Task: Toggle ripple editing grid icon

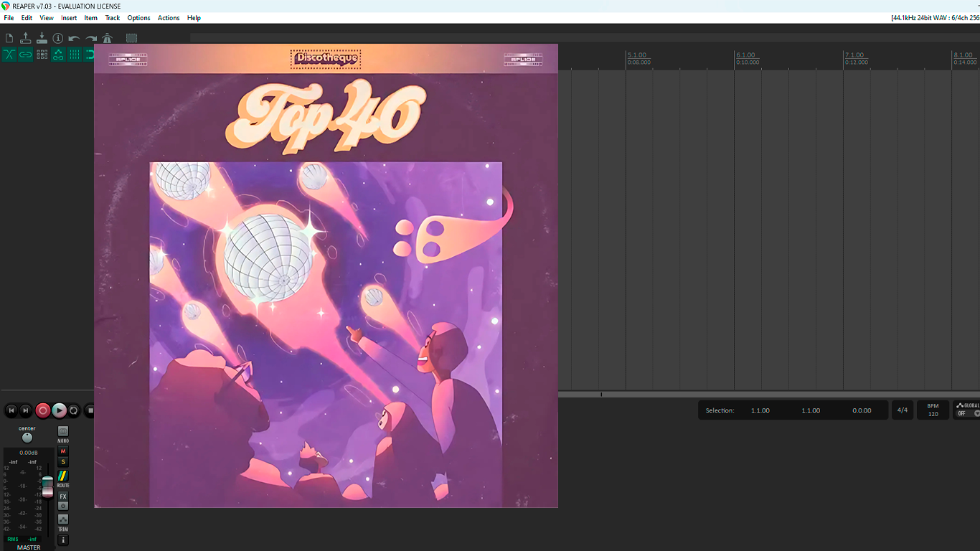Action: point(42,55)
